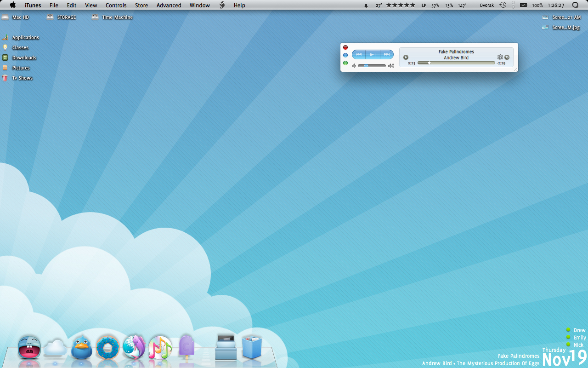
Task: Click the download arrow menu bar icon
Action: click(366, 6)
